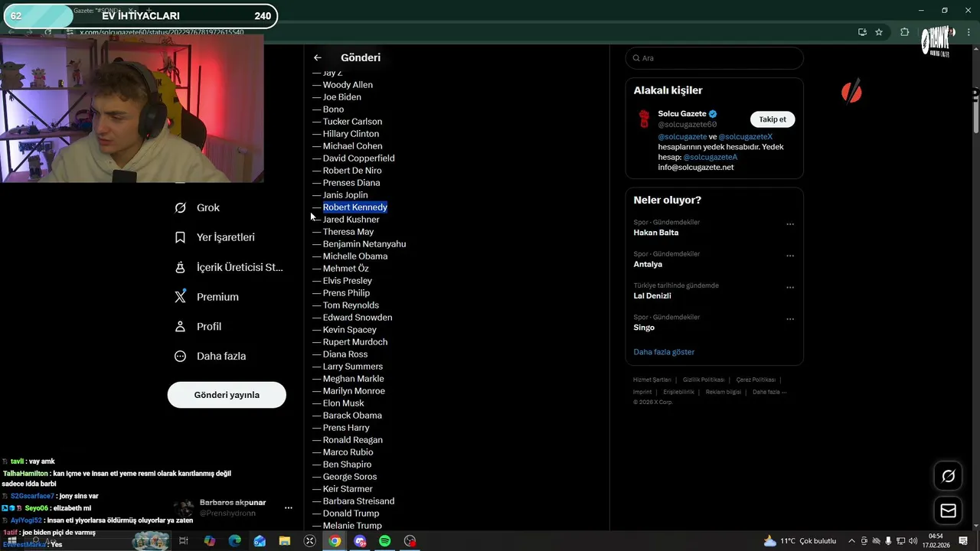Screen dimensions: 980x551
Task: Click the George Soros list entry
Action: click(x=350, y=477)
